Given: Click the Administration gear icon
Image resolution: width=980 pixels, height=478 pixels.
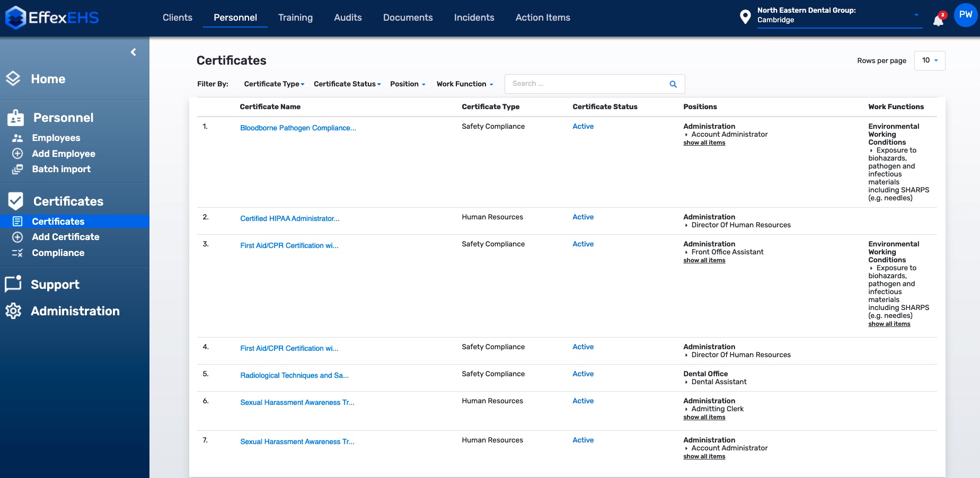Looking at the screenshot, I should (13, 311).
